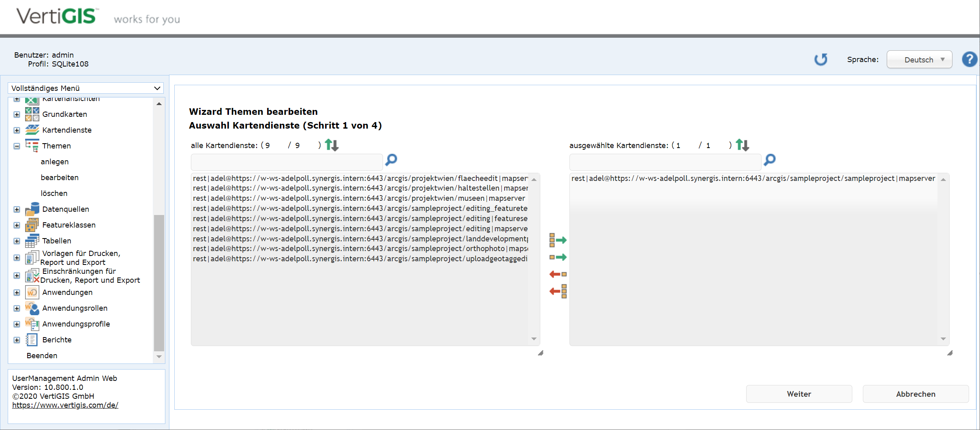Select the flaecheedit mapserver entry in the list

click(357, 178)
